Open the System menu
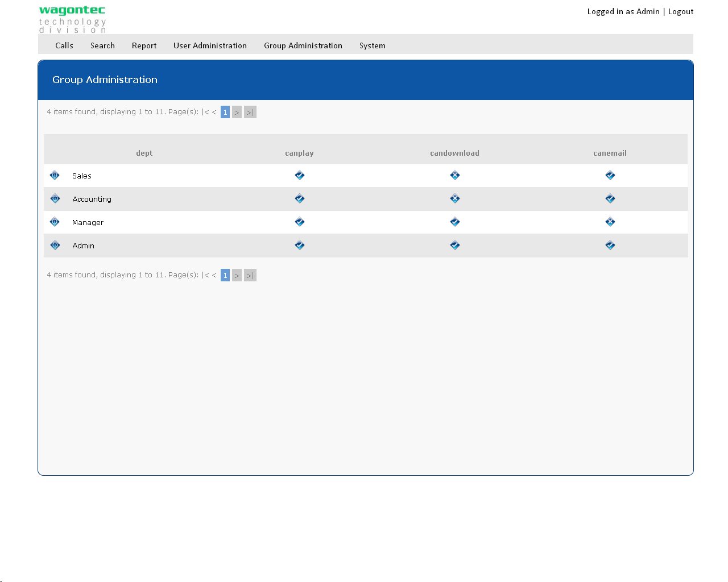 [x=373, y=45]
